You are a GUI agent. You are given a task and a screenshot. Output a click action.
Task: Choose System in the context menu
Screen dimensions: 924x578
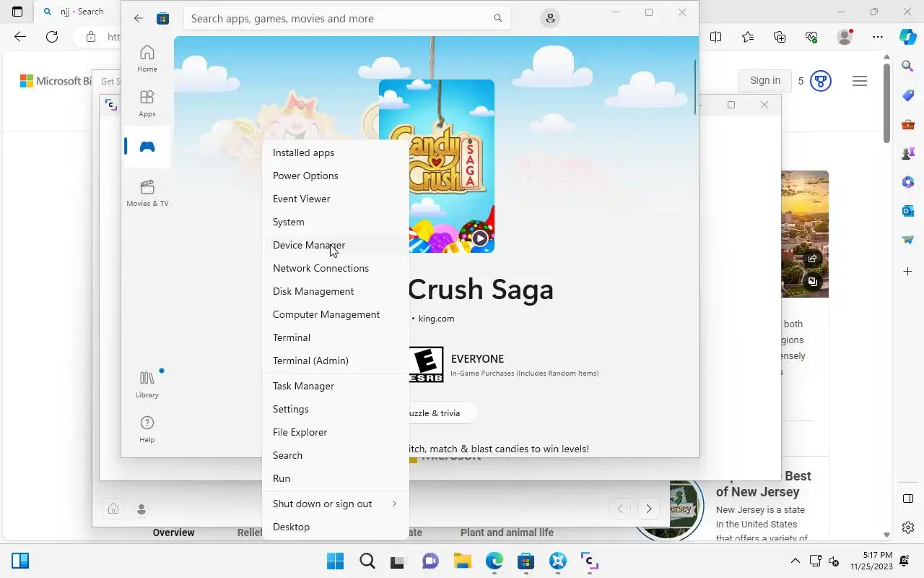(x=336, y=222)
